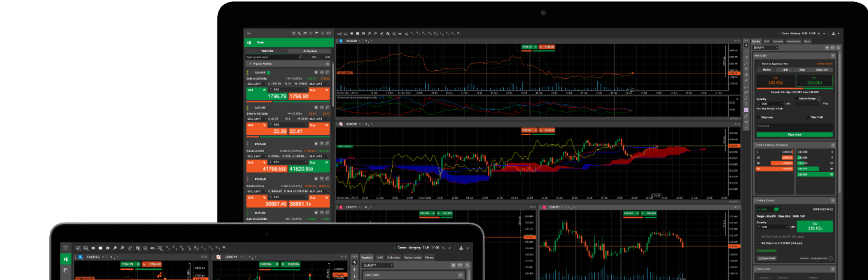Screen dimensions: 868x280
Task: Select the Limit order type in the New Order panel
Action: coord(785,70)
